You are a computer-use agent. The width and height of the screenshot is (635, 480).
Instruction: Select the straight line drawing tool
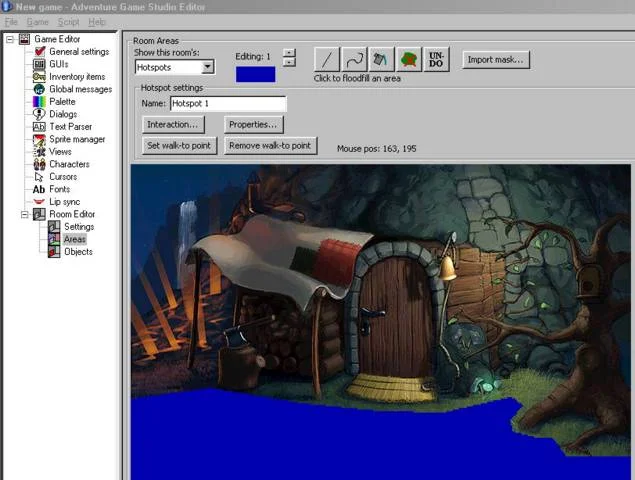pos(327,60)
